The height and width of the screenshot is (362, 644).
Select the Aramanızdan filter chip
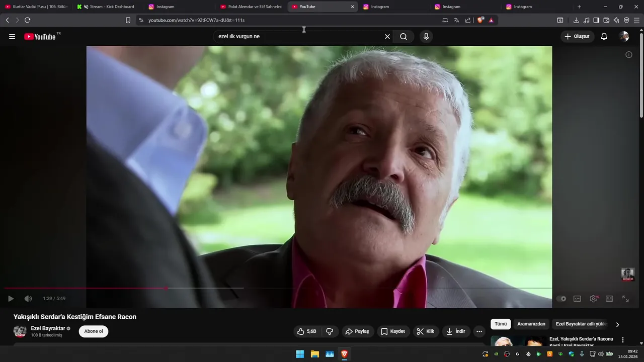[x=531, y=324]
